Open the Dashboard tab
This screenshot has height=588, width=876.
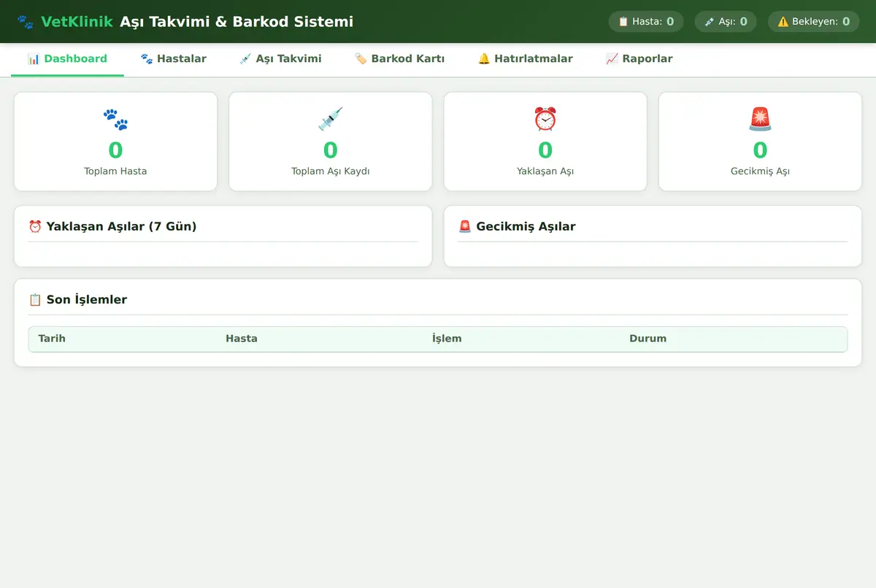[67, 59]
